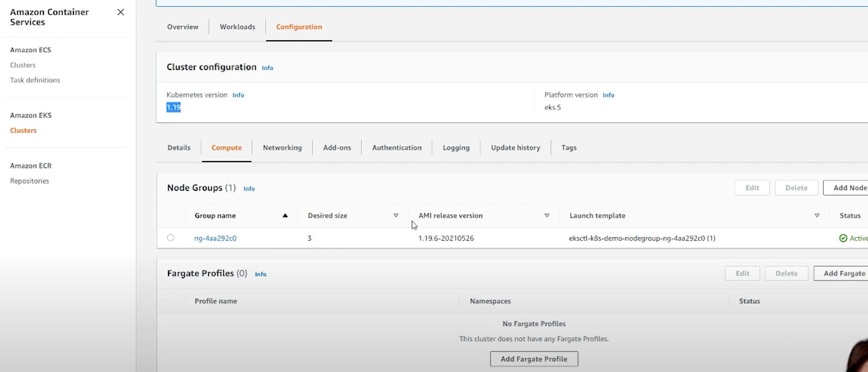Screen dimensions: 868x372
Task: Open EKS Clusters in sidebar
Action: click(23, 130)
